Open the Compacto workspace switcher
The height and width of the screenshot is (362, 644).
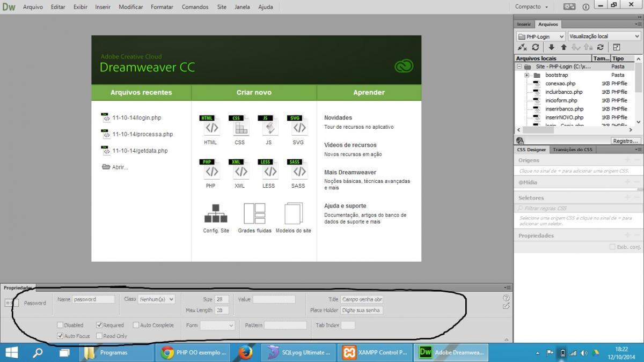click(x=532, y=7)
